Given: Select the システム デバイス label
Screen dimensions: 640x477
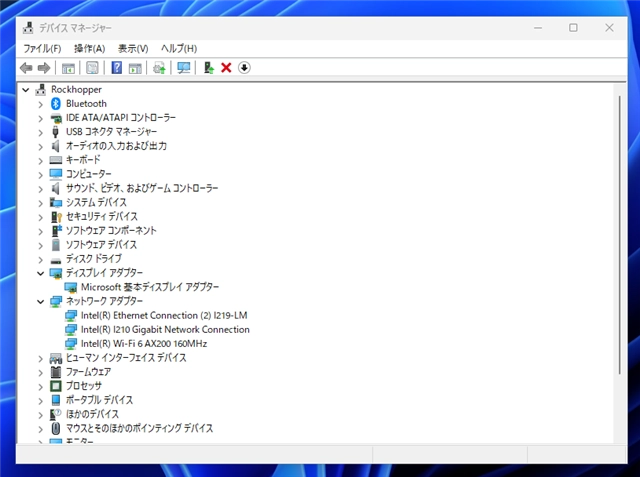Looking at the screenshot, I should [96, 202].
